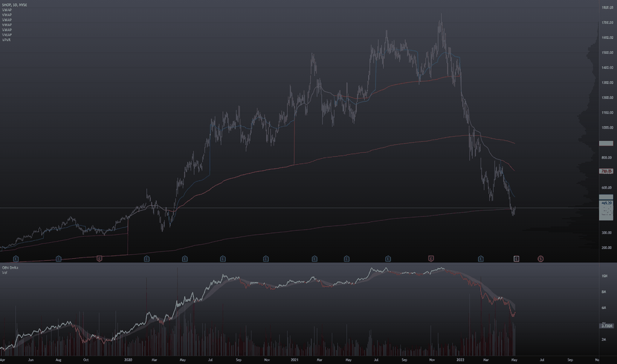The image size is (617, 364).
Task: Click the 600.00 price axis label
Action: pyautogui.click(x=607, y=188)
